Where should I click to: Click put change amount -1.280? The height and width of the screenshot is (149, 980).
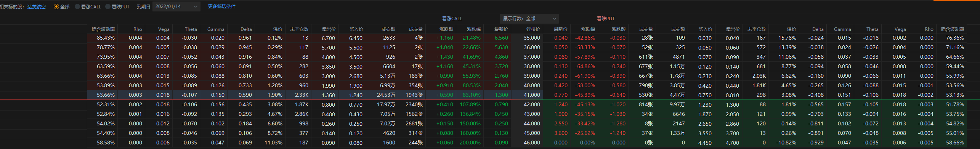pos(618,123)
